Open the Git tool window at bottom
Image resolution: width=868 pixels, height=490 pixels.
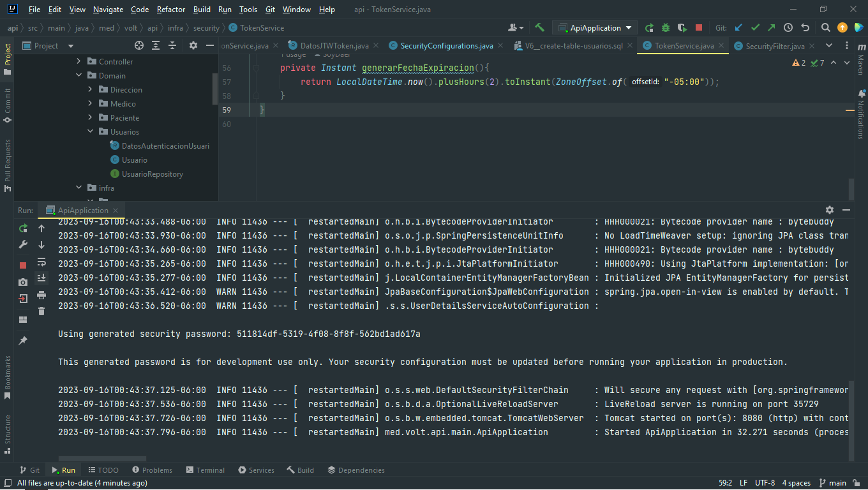click(x=29, y=470)
